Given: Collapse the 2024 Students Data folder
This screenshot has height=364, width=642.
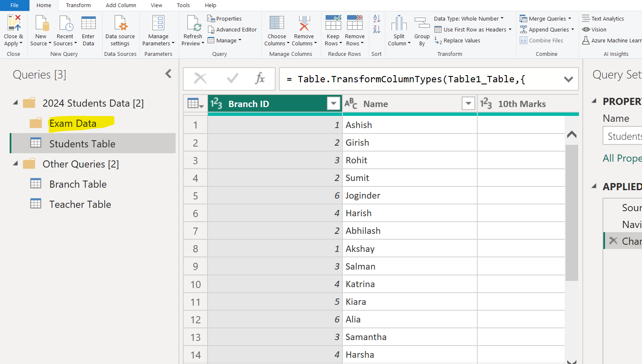Looking at the screenshot, I should (x=16, y=103).
